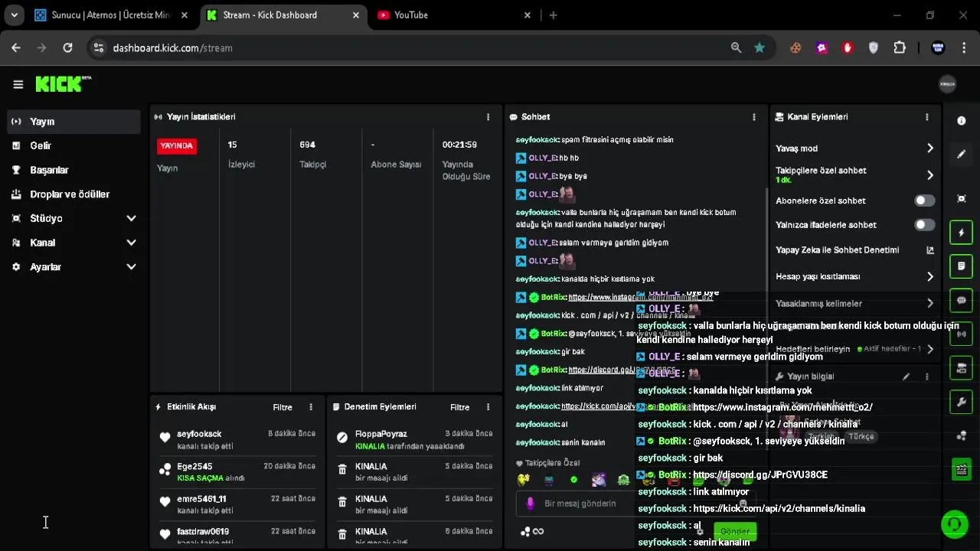The height and width of the screenshot is (551, 980).
Task: Open the hamburger menu beside the Kick logo
Action: pyautogui.click(x=18, y=84)
